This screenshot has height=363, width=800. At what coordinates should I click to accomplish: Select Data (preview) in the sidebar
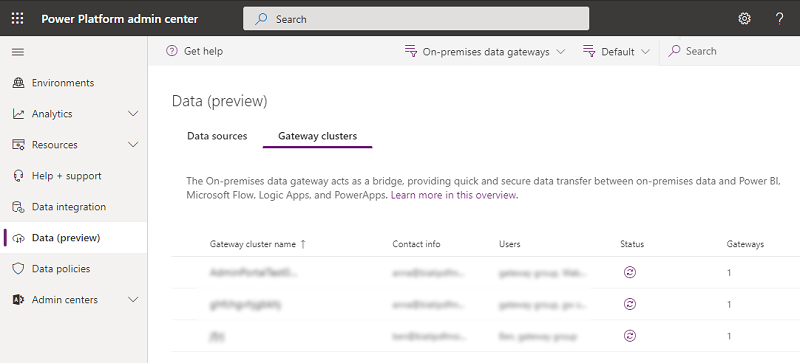73,238
